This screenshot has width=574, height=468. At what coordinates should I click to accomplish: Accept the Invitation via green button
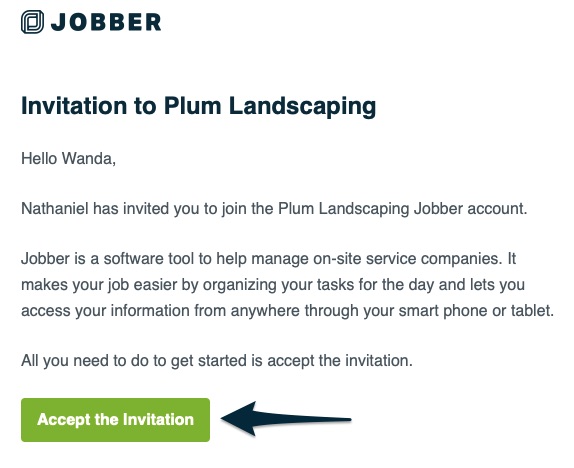click(115, 420)
